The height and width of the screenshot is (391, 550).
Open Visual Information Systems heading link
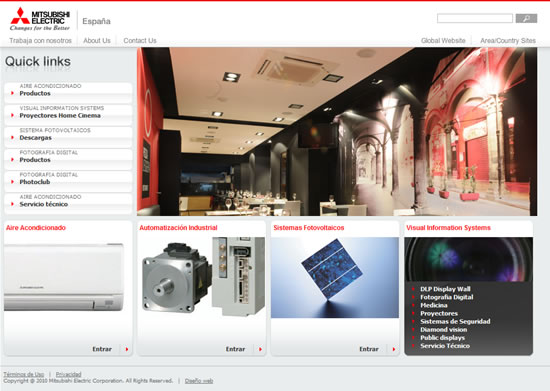coord(448,228)
